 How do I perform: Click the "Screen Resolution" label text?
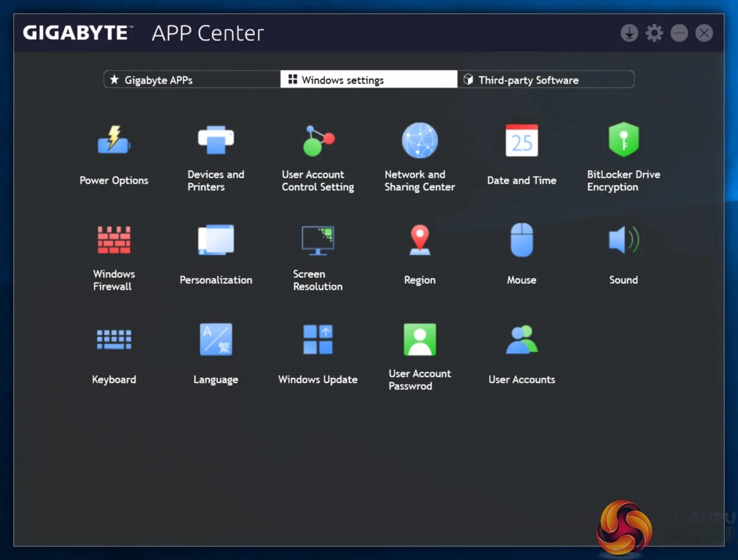318,280
